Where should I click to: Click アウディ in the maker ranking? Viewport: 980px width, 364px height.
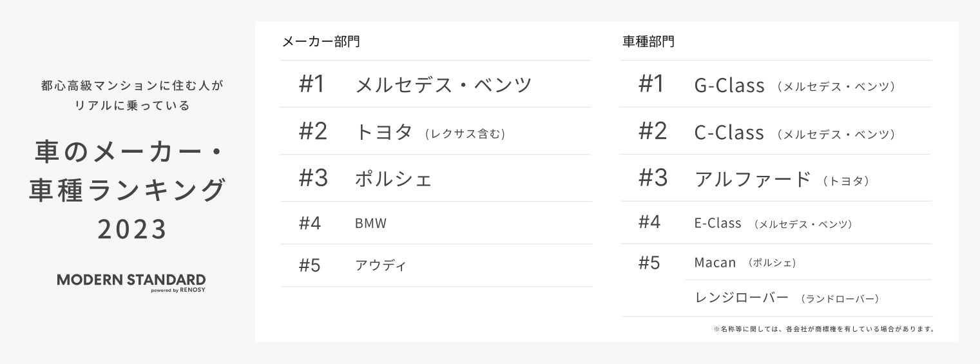pos(380,265)
